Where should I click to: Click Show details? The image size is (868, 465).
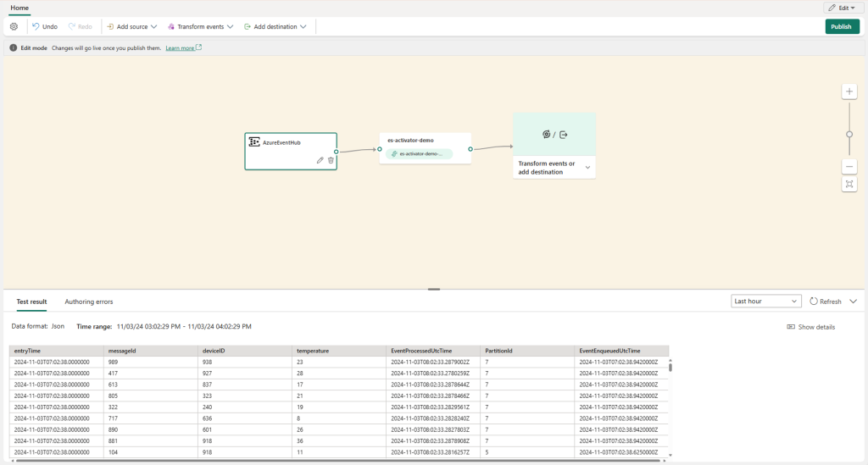click(811, 327)
